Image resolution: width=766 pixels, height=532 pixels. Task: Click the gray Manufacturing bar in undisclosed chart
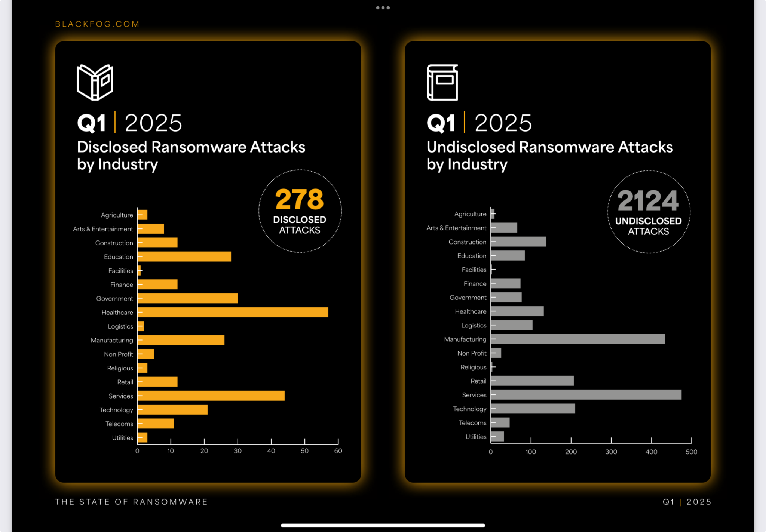(x=578, y=339)
